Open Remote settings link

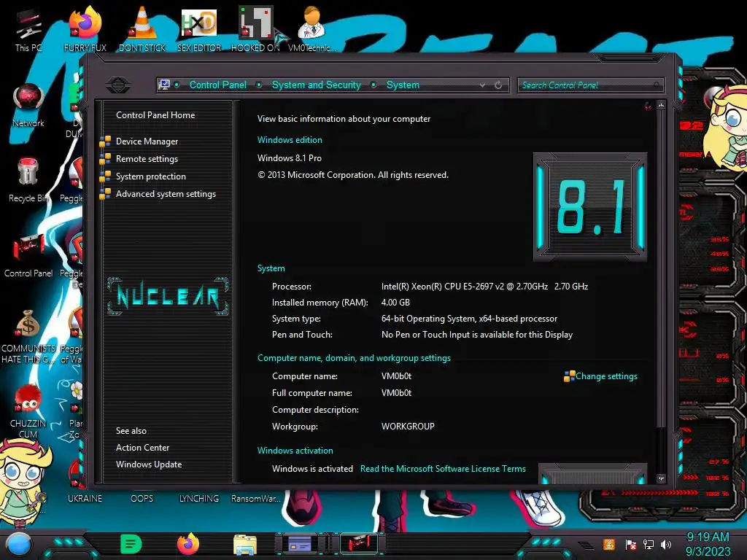click(147, 159)
